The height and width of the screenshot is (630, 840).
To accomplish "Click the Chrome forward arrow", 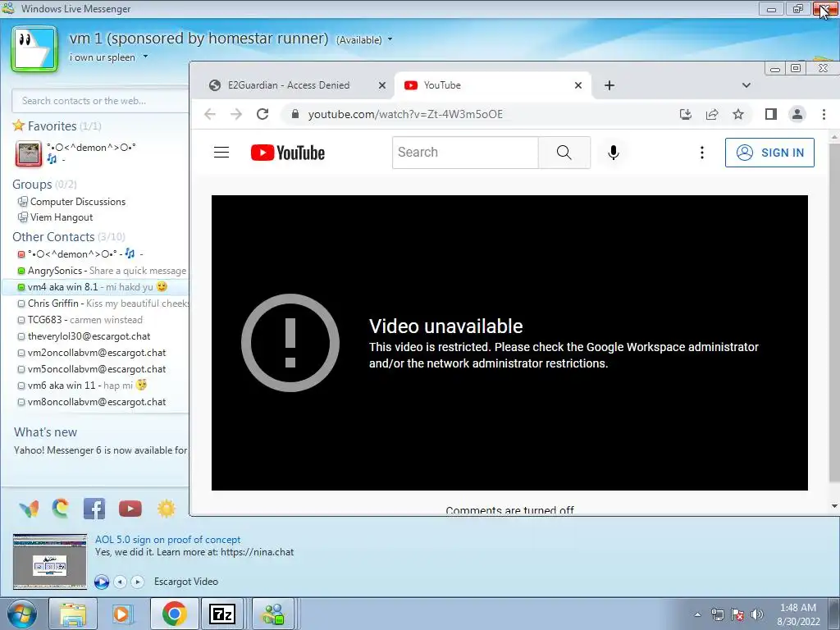I will (236, 114).
